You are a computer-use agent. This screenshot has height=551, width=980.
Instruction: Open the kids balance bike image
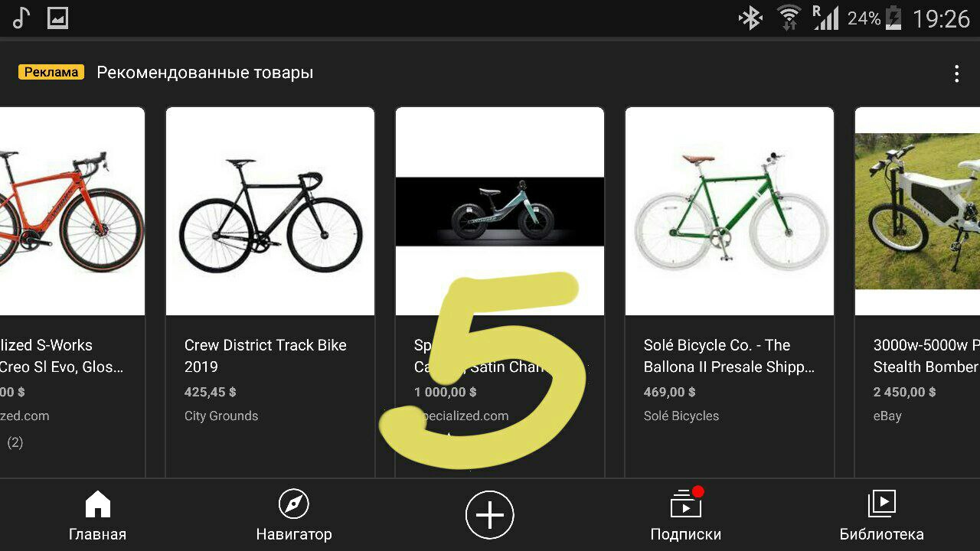click(x=500, y=211)
